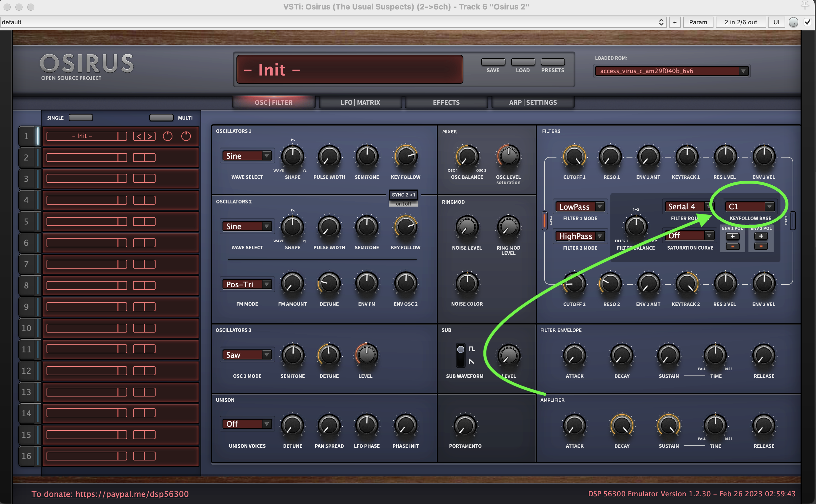Toggle the plugin enable checkbox in the header
This screenshot has height=504, width=816.
[x=808, y=22]
